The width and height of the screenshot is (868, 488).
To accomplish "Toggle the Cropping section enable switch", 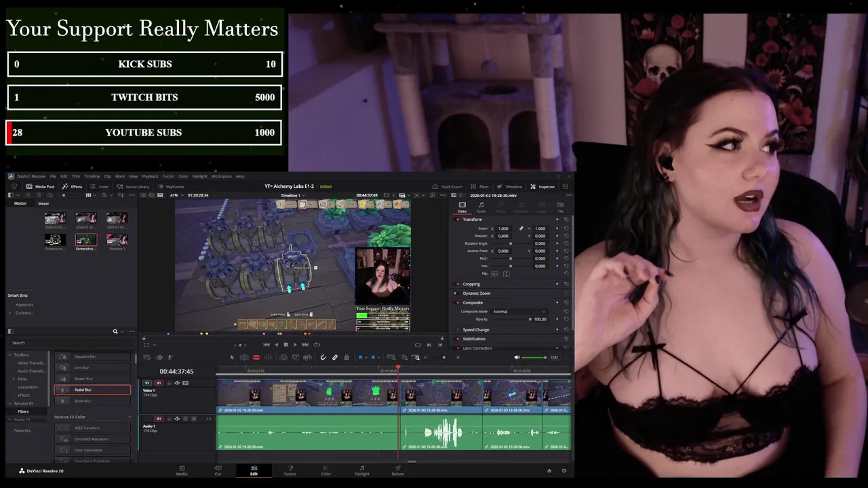I will (x=458, y=284).
